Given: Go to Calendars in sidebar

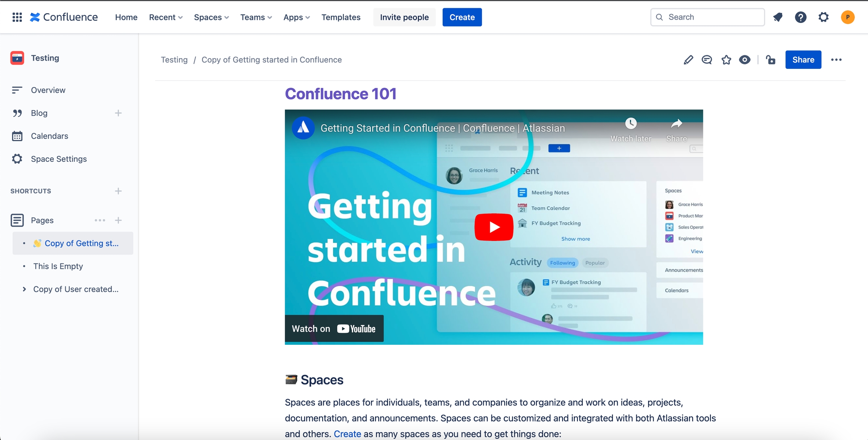Looking at the screenshot, I should coord(49,136).
